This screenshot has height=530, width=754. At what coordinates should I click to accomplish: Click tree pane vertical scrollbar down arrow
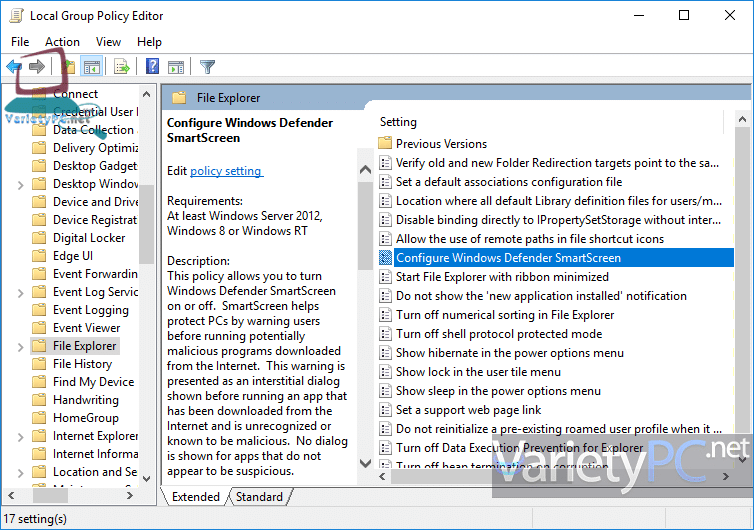[x=147, y=479]
